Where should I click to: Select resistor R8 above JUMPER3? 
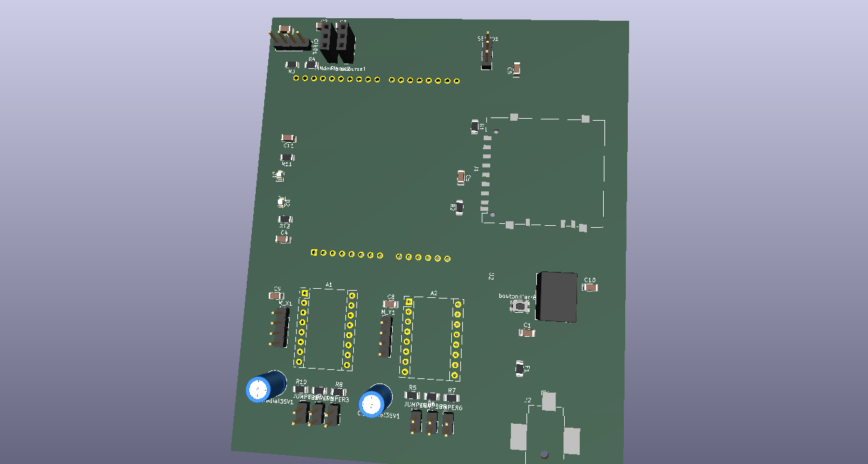click(337, 392)
